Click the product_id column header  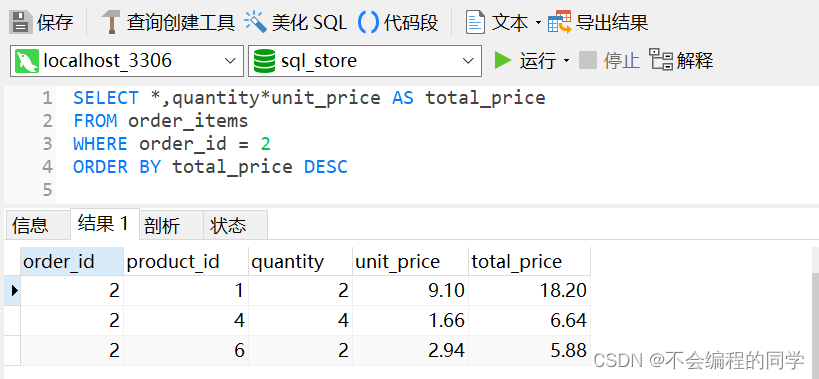pos(186,262)
